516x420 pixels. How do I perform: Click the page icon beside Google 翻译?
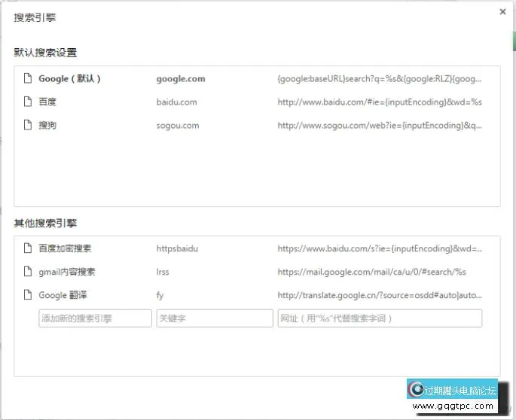click(28, 295)
